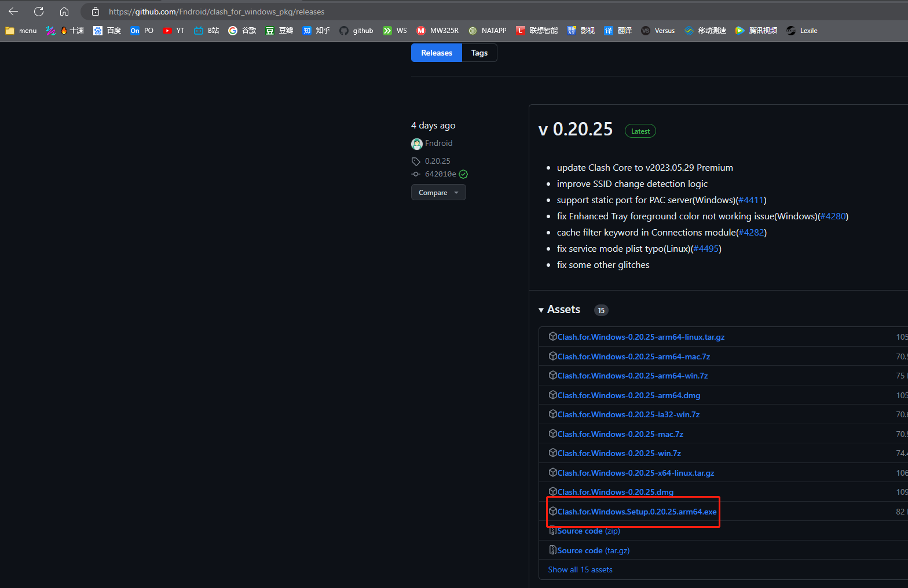Image resolution: width=908 pixels, height=588 pixels.
Task: Open the menu bookmarks folder
Action: (x=21, y=31)
